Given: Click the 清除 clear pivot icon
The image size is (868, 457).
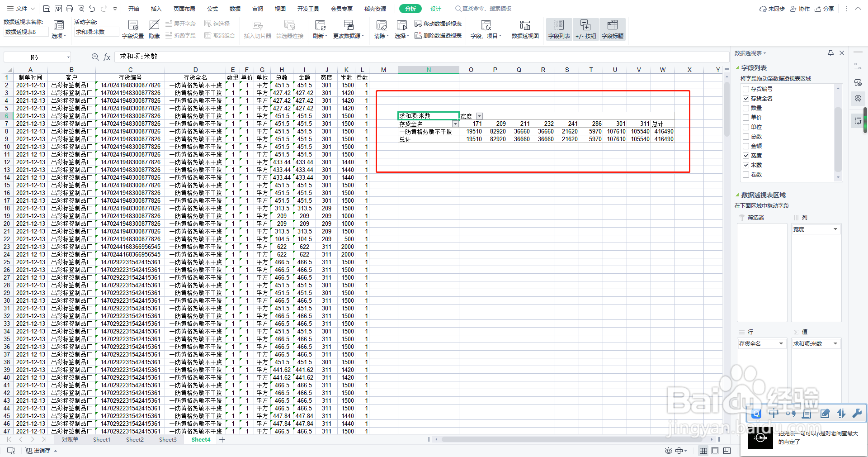Looking at the screenshot, I should point(382,29).
